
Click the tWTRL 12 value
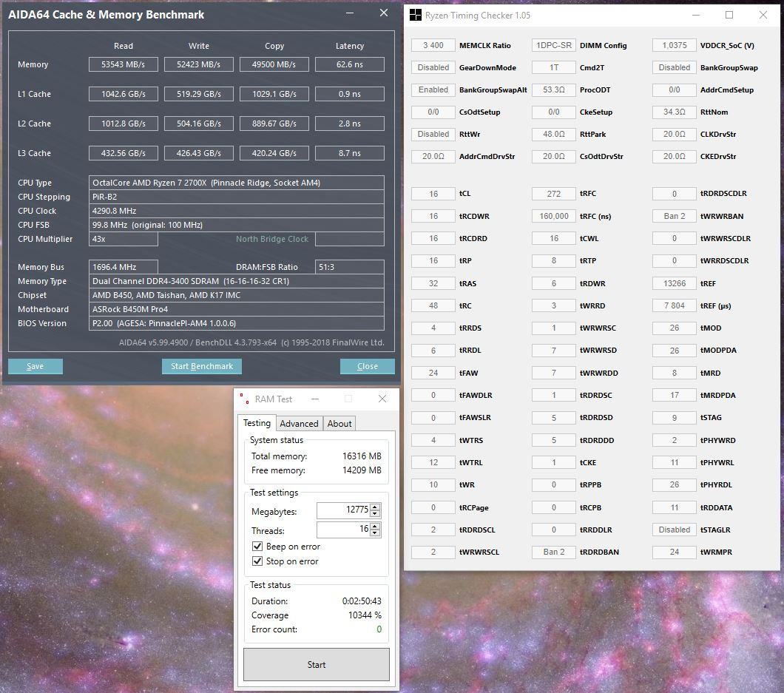pyautogui.click(x=433, y=462)
